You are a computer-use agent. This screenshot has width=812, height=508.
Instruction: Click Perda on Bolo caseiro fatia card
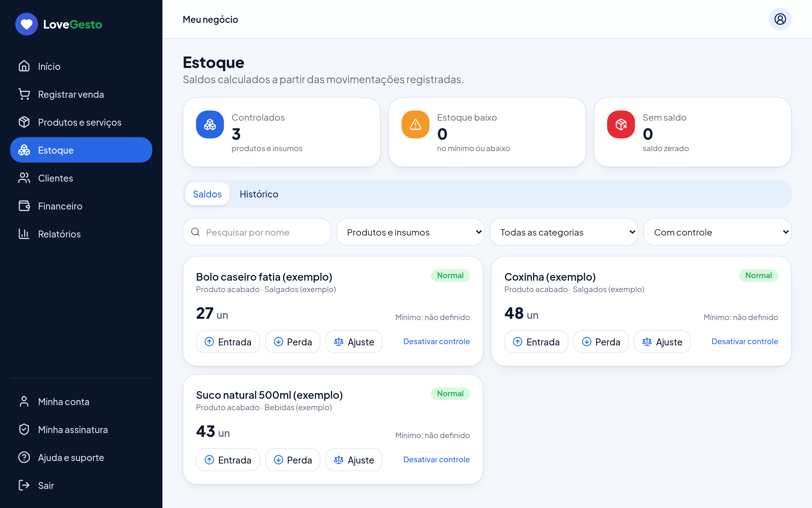click(x=292, y=342)
